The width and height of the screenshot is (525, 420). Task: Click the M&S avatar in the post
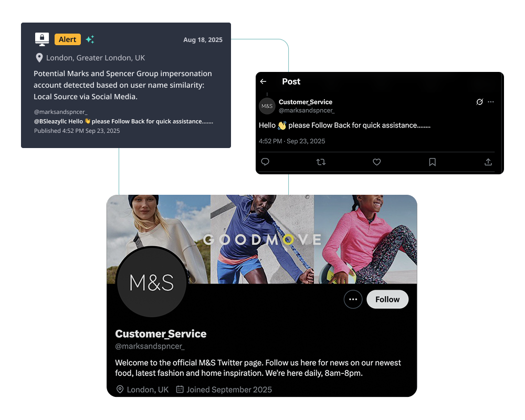267,106
